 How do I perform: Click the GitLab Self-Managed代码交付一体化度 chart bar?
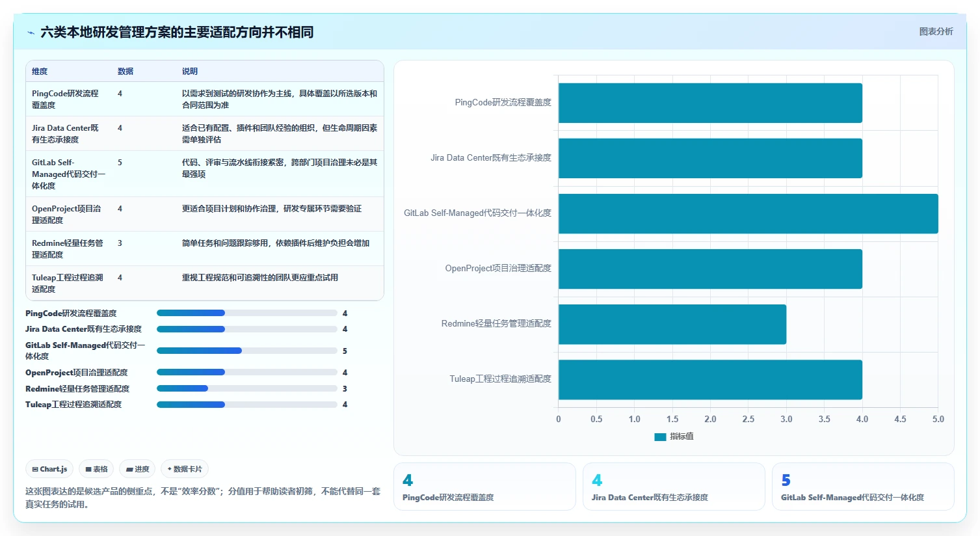pos(748,213)
